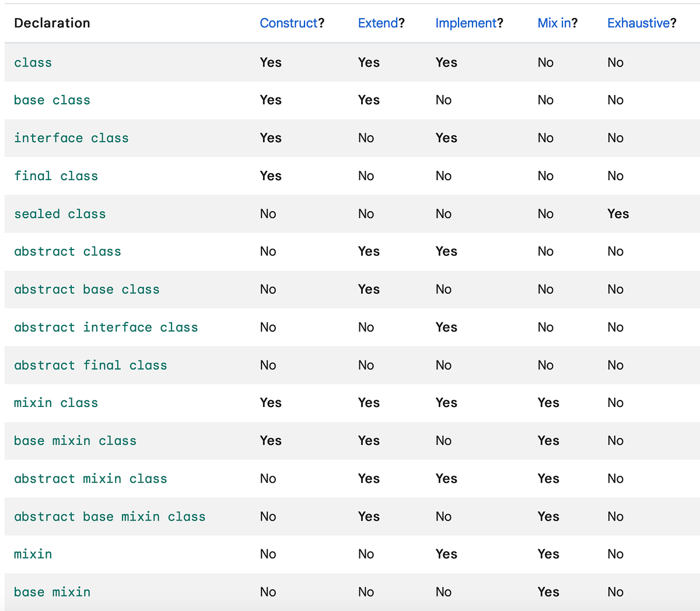
Task: Select the 'base class' declaration
Action: (52, 100)
